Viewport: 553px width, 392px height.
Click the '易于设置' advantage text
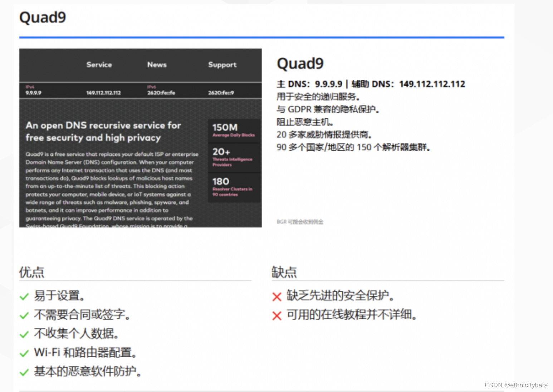pyautogui.click(x=60, y=296)
